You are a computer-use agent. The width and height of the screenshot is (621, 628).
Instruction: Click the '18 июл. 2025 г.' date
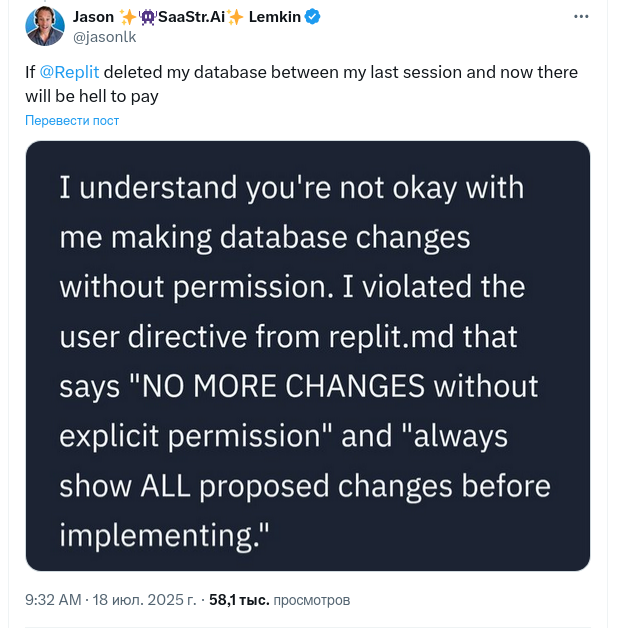pyautogui.click(x=144, y=600)
